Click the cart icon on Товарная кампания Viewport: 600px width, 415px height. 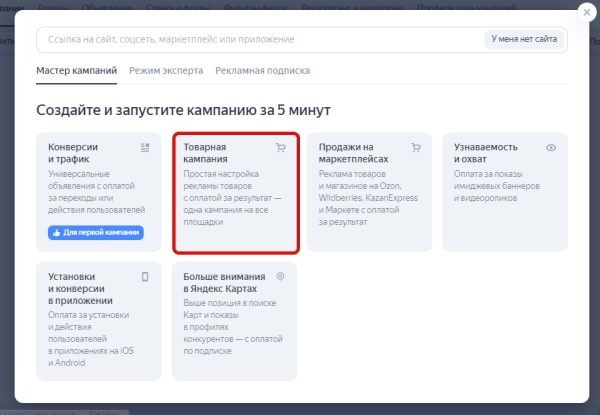281,147
